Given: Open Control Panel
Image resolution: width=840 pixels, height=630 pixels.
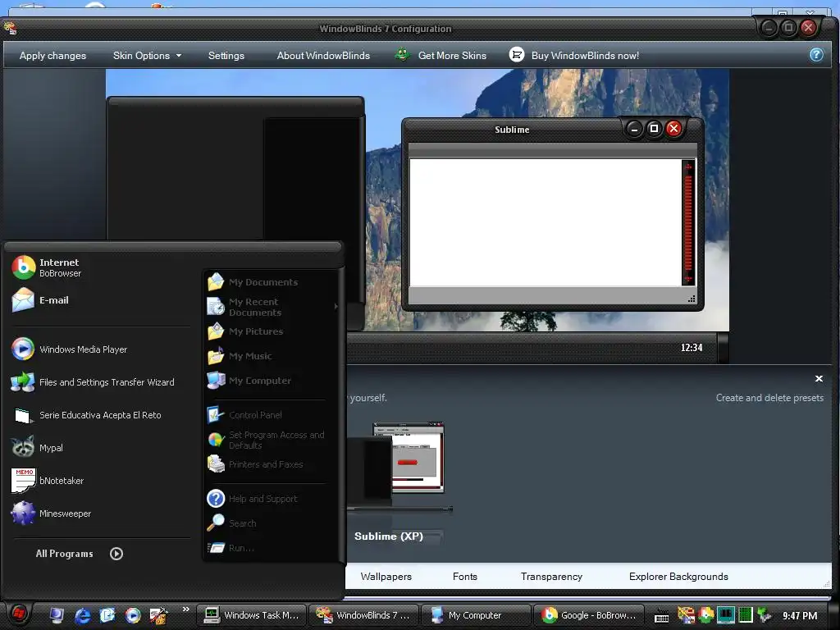Looking at the screenshot, I should 244,414.
